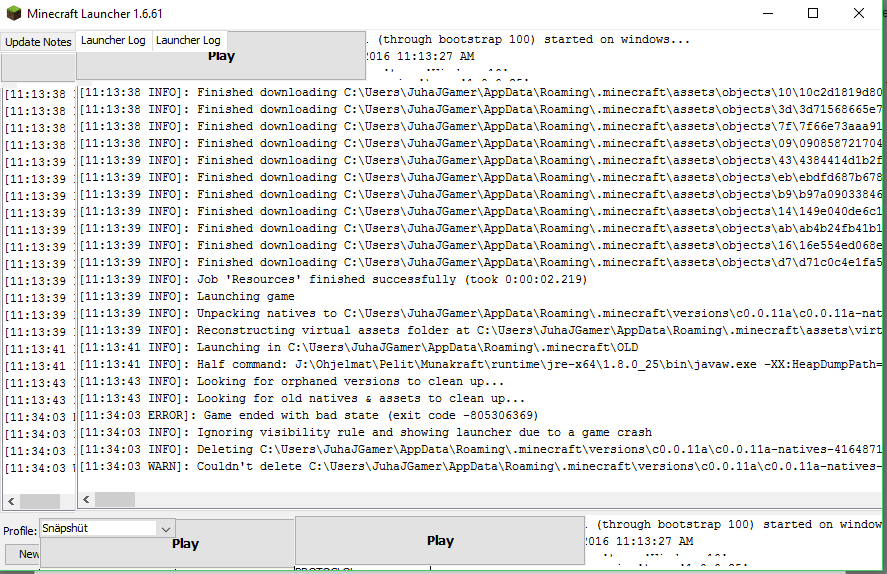The height and width of the screenshot is (574, 887).
Task: Switch to the Update Notes tab
Action: [38, 42]
